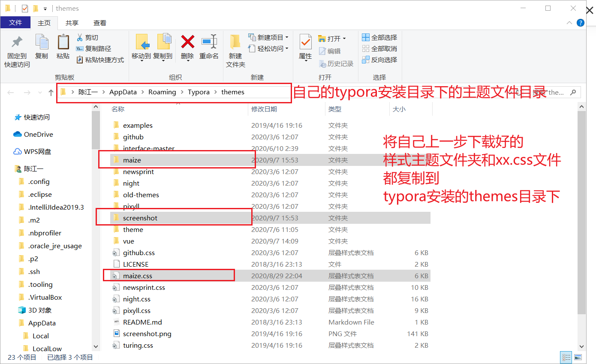The width and height of the screenshot is (596, 364).
Task: Select the maize folder row
Action: [x=270, y=160]
